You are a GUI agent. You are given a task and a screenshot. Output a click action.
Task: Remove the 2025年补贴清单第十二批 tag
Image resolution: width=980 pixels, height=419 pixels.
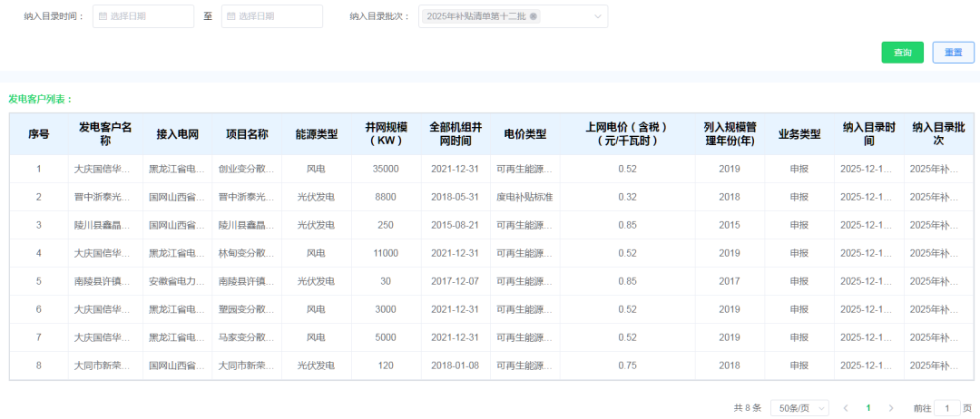pyautogui.click(x=534, y=16)
